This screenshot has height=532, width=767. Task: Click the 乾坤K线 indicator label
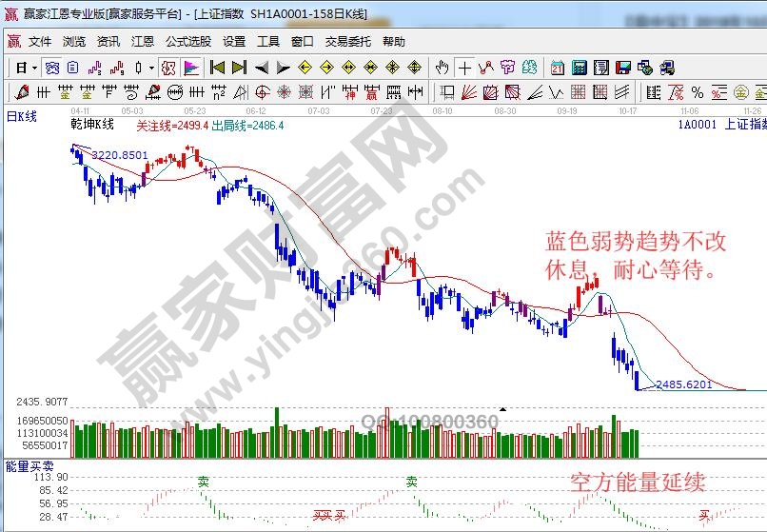pyautogui.click(x=92, y=125)
